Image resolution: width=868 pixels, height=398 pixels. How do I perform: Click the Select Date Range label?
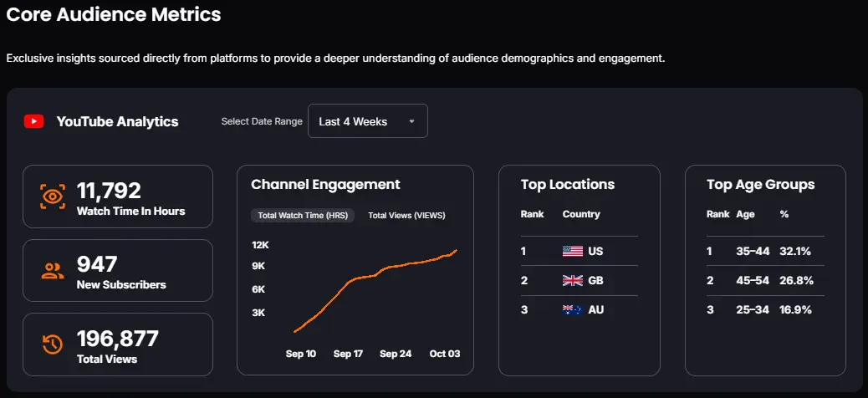(x=262, y=121)
